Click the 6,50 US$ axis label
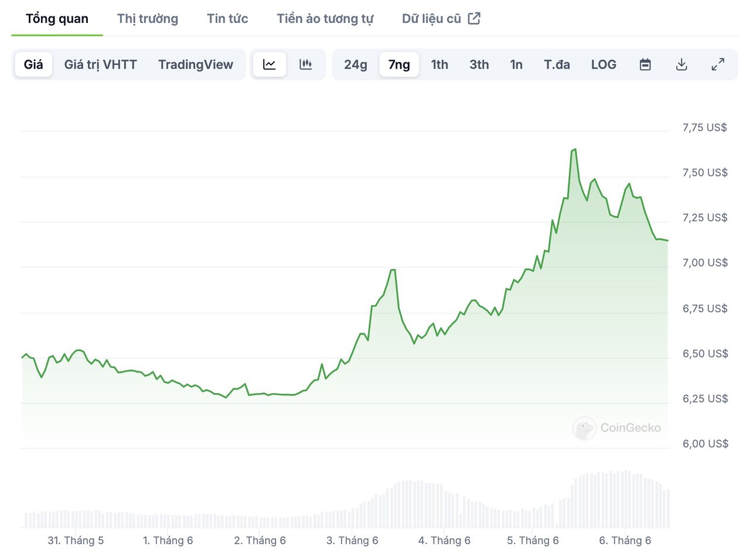Image resolution: width=750 pixels, height=560 pixels. 705,354
